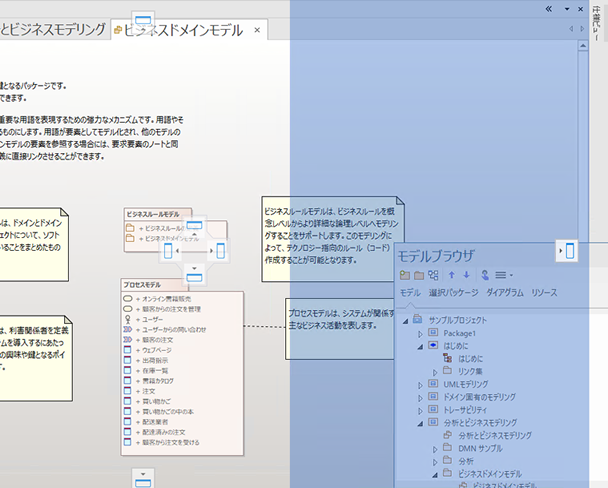This screenshot has width=608, height=488.
Task: Select UMLモデリング in the model tree
Action: tap(466, 384)
